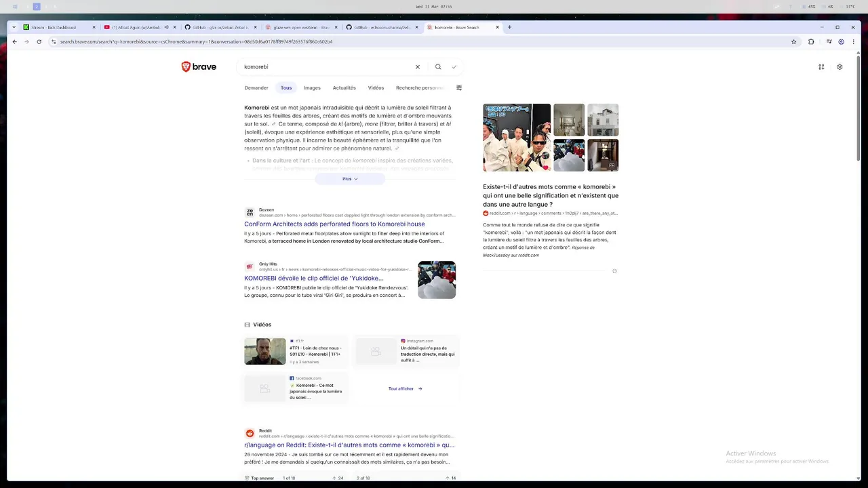
Task: Open Brave Search settings gear icon
Action: click(840, 67)
